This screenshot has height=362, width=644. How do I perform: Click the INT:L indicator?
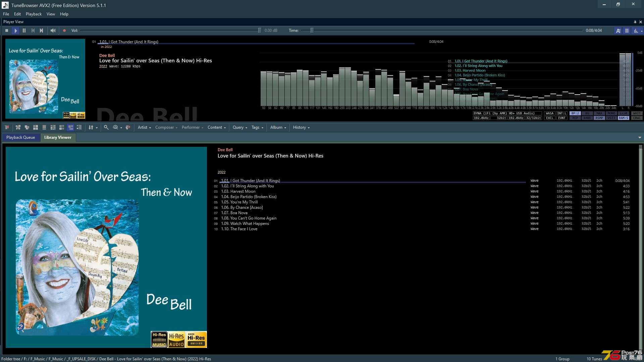pos(562,113)
